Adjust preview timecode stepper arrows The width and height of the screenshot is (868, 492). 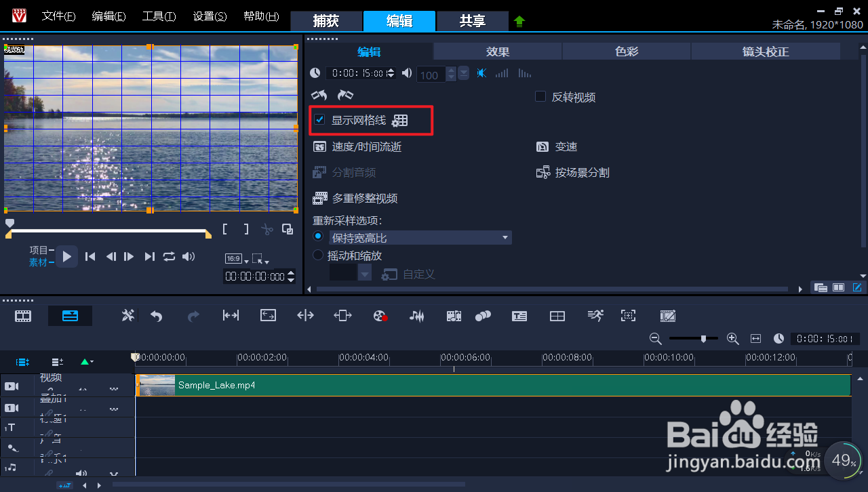pos(292,276)
